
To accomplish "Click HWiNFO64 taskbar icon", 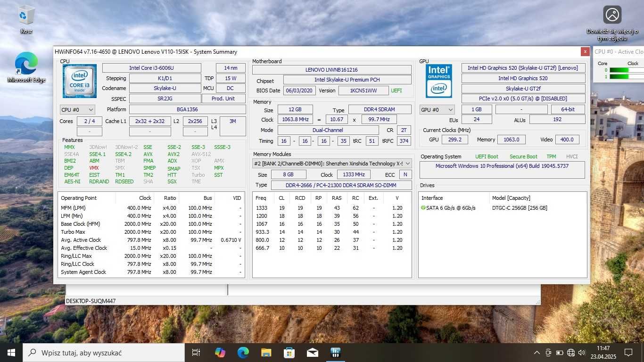I will [336, 353].
